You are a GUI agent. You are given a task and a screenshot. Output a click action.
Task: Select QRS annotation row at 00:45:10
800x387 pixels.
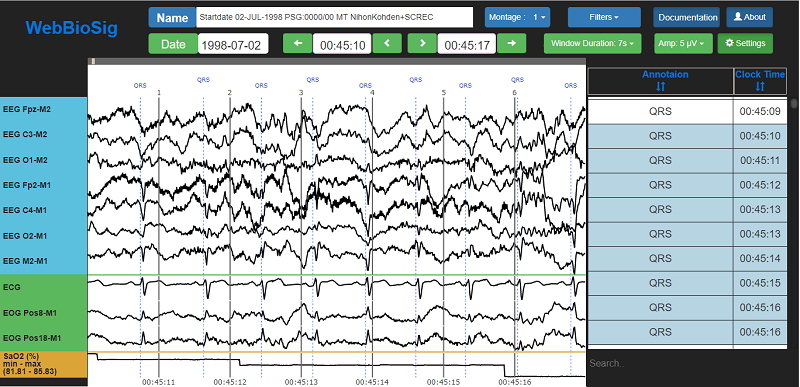coord(687,136)
